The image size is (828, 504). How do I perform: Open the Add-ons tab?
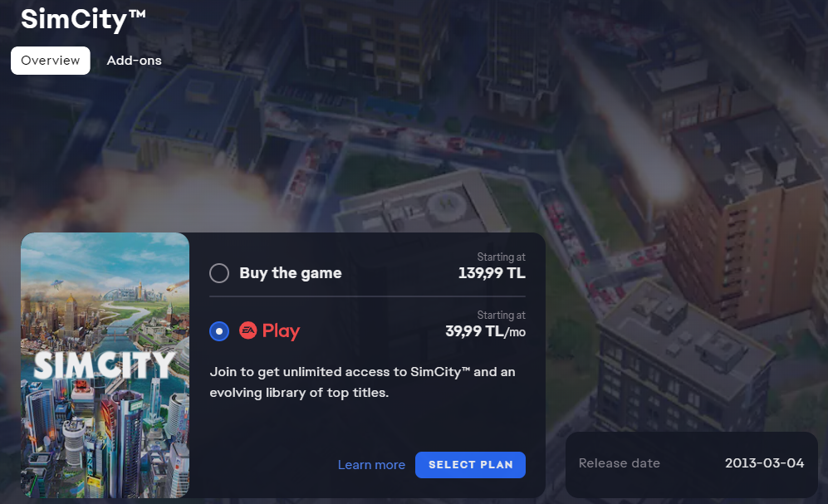pyautogui.click(x=135, y=61)
